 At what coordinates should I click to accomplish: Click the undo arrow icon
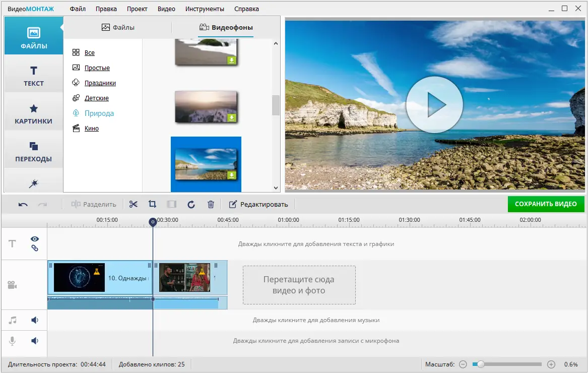pyautogui.click(x=23, y=204)
